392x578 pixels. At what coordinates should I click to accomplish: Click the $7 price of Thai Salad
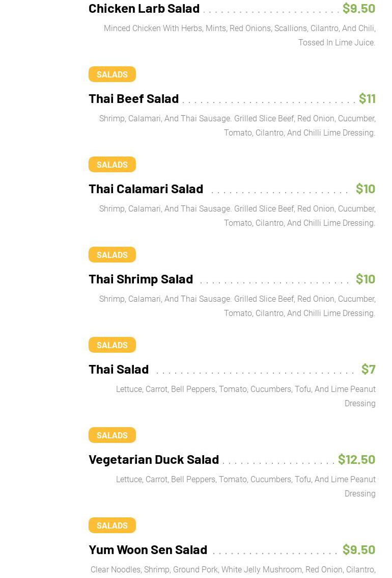pyautogui.click(x=368, y=369)
